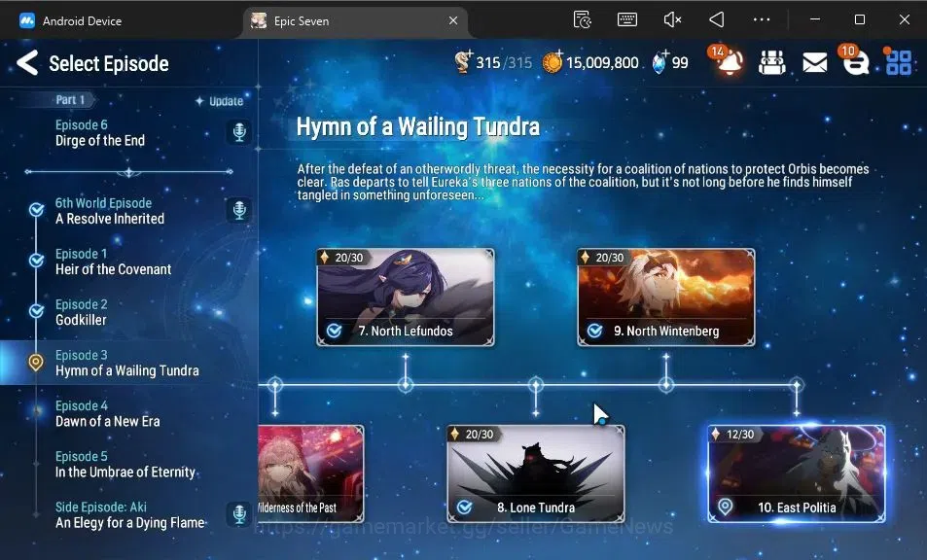The width and height of the screenshot is (927, 560).
Task: Click the Hymn of a Wailing Tundra heading
Action: click(x=418, y=126)
